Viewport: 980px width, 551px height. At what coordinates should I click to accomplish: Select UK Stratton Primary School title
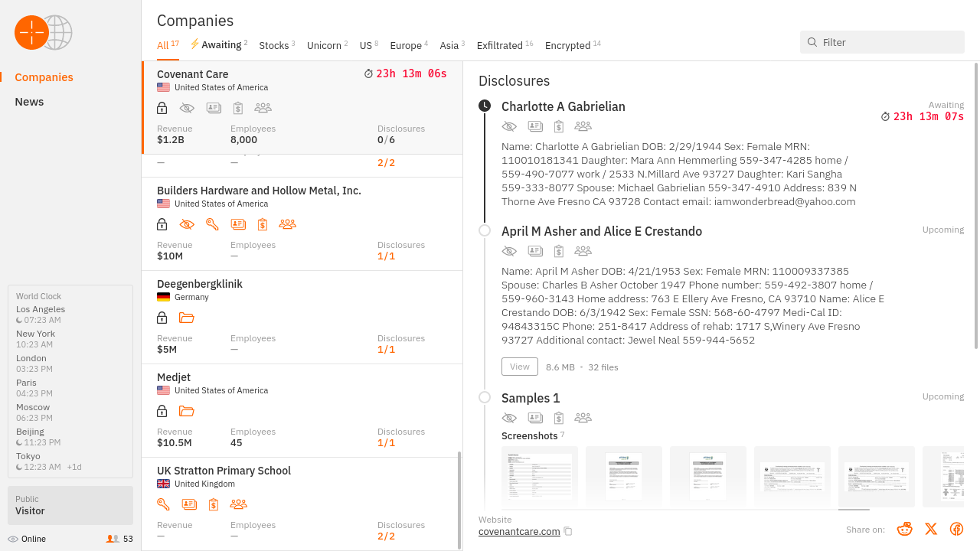coord(224,471)
